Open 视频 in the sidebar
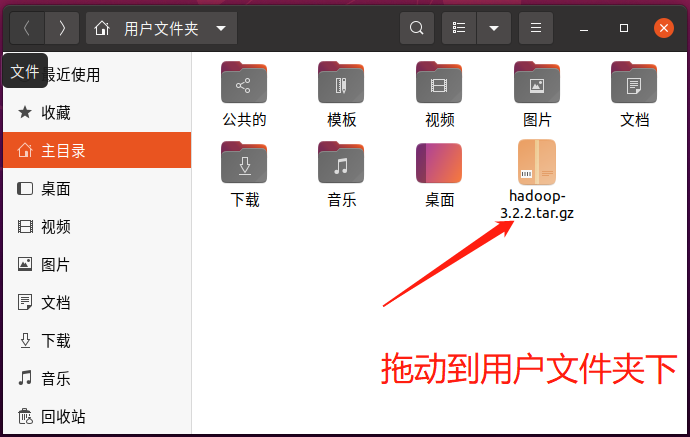The image size is (690, 437). click(97, 227)
